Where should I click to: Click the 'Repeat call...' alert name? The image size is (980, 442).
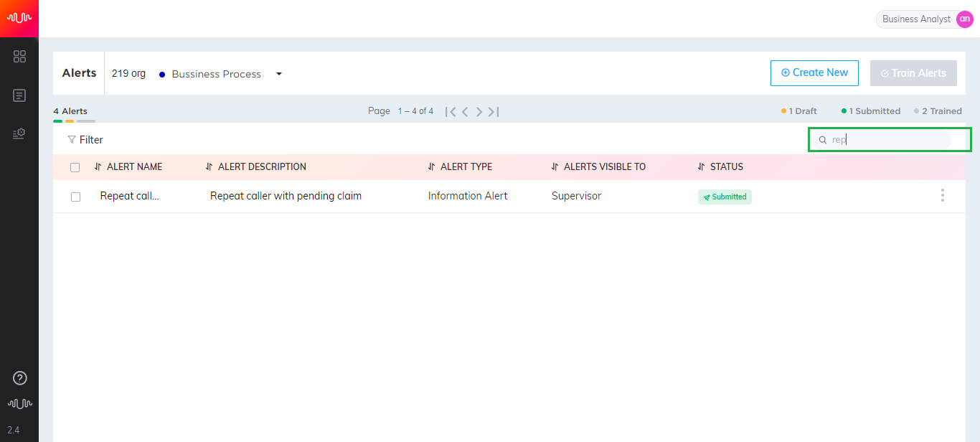click(x=130, y=196)
